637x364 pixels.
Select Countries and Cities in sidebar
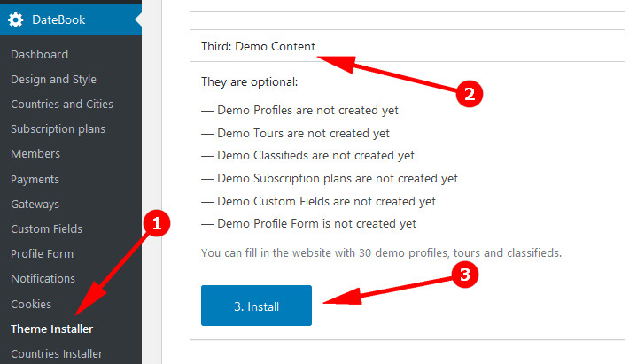(x=62, y=104)
